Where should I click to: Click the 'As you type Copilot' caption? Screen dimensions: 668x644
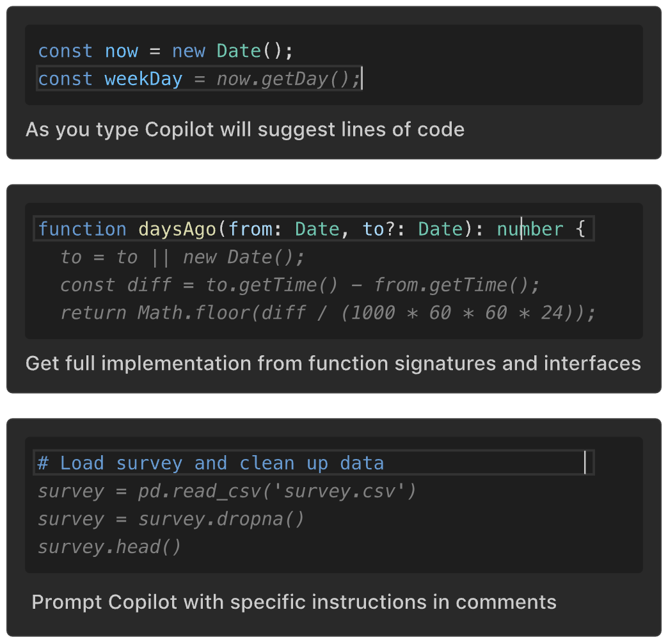pyautogui.click(x=245, y=129)
